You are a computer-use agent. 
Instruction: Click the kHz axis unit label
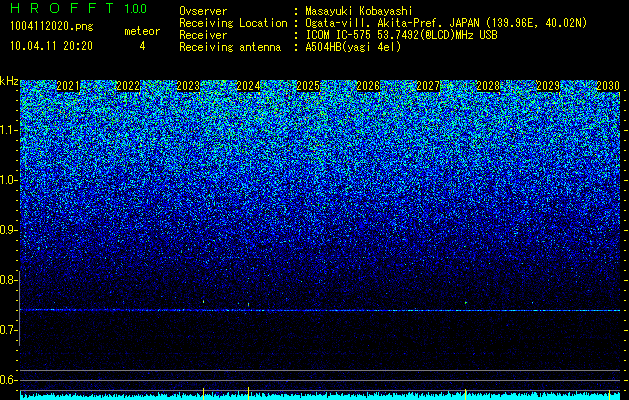pos(9,81)
